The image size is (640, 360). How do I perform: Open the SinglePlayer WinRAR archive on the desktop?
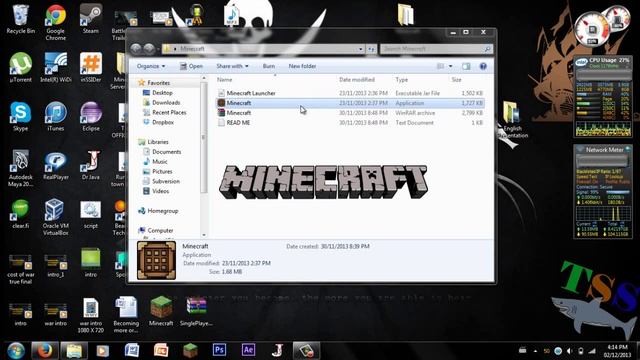click(x=196, y=311)
